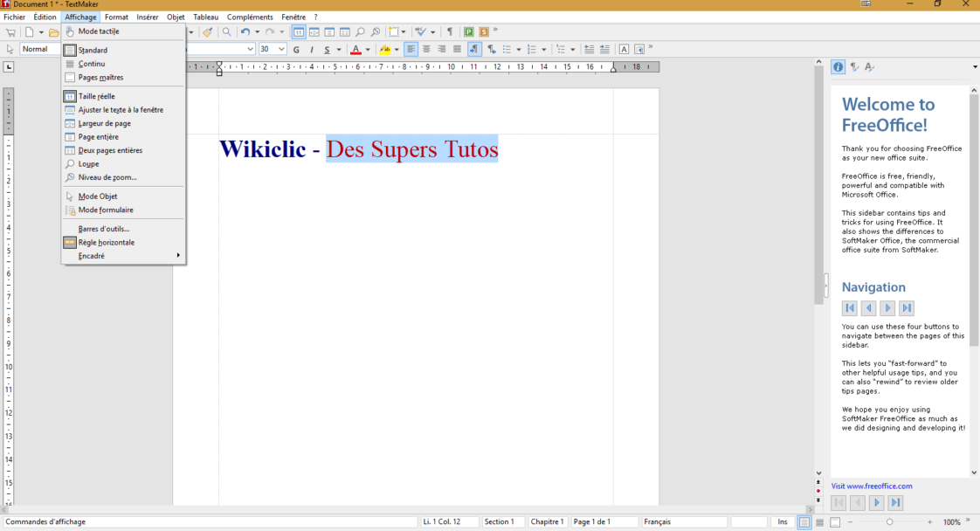
Task: Click last page button under Navigation heading
Action: [x=907, y=307]
